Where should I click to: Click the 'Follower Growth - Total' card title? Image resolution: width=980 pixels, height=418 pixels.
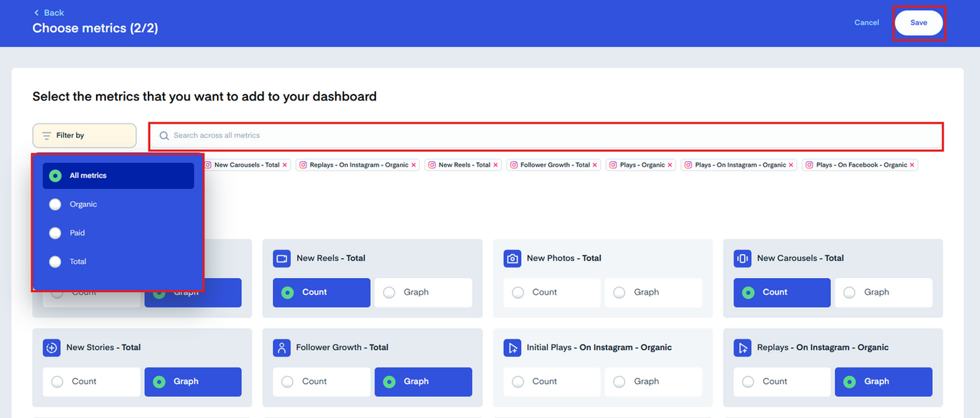342,347
